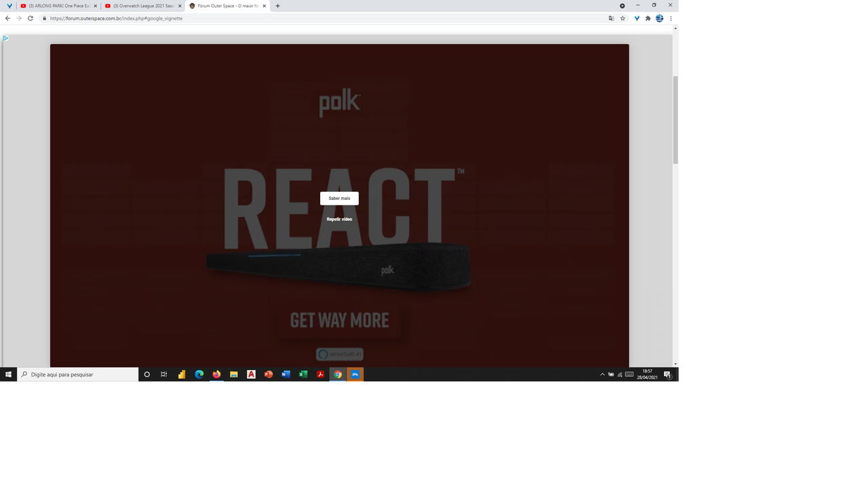868x488 pixels.
Task: Open Chrome three-dot menu
Action: click(671, 18)
